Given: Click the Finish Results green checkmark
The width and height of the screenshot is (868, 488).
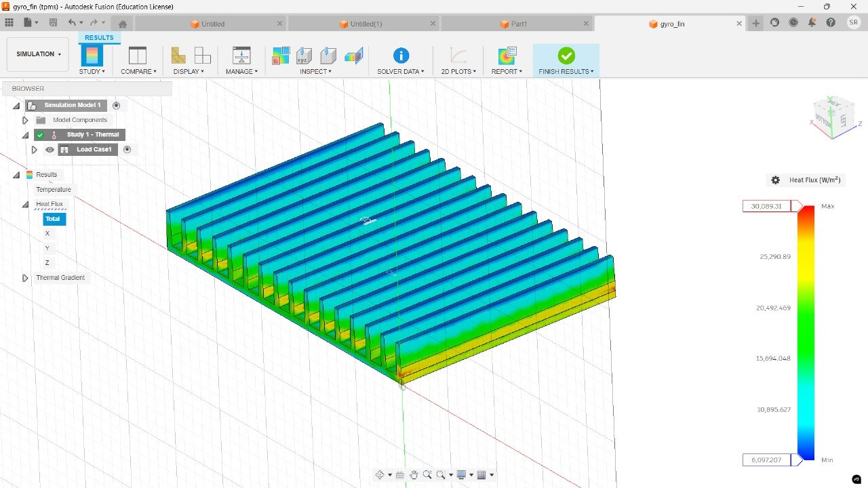Looking at the screenshot, I should (566, 56).
